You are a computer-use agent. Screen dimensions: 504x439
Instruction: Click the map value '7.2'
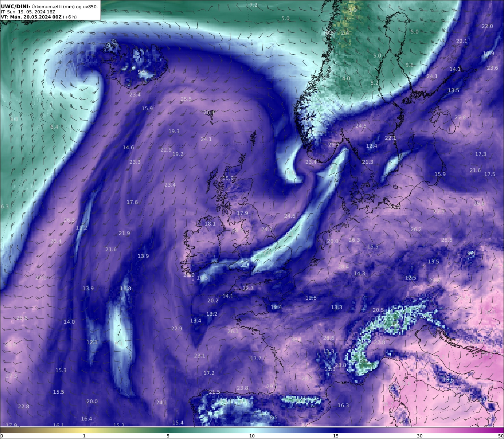click(254, 5)
